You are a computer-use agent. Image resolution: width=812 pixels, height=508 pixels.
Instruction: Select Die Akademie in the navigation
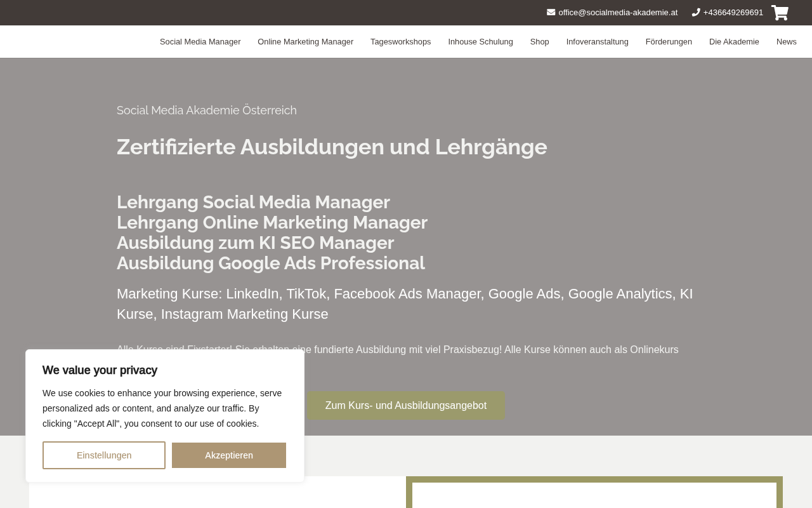click(x=734, y=42)
